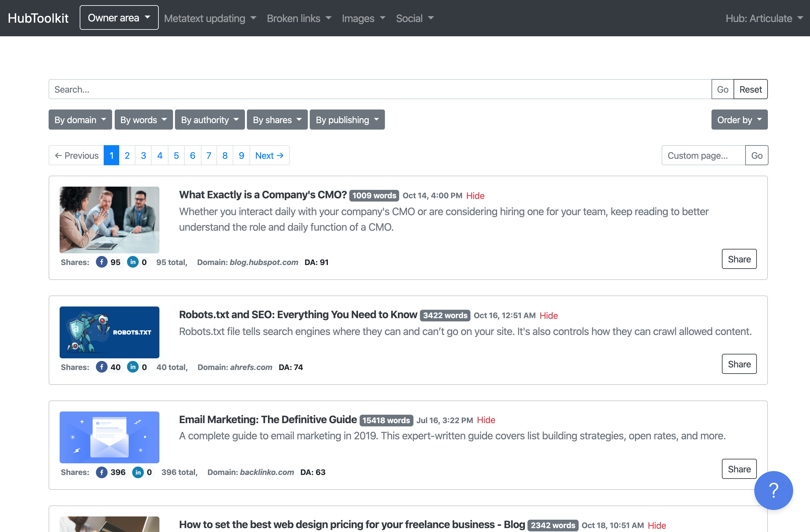Viewport: 810px width, 532px height.
Task: Hide the Robots.txt and SEO article
Action: coord(549,316)
